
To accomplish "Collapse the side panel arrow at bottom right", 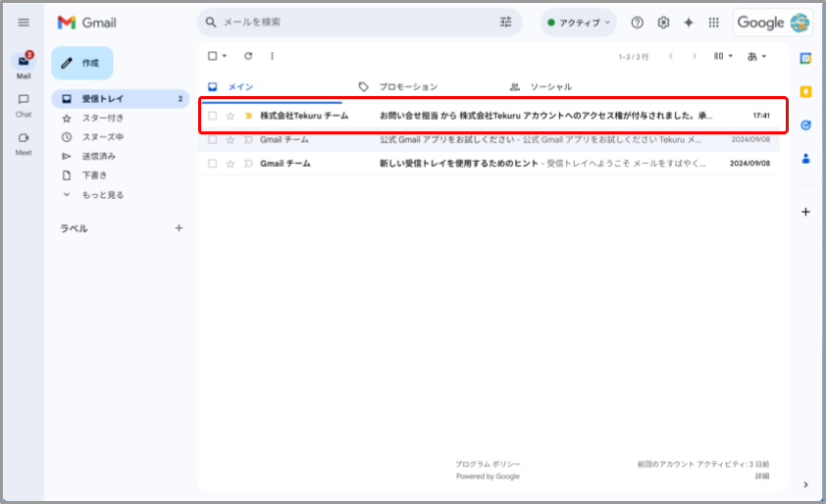I will 805,484.
